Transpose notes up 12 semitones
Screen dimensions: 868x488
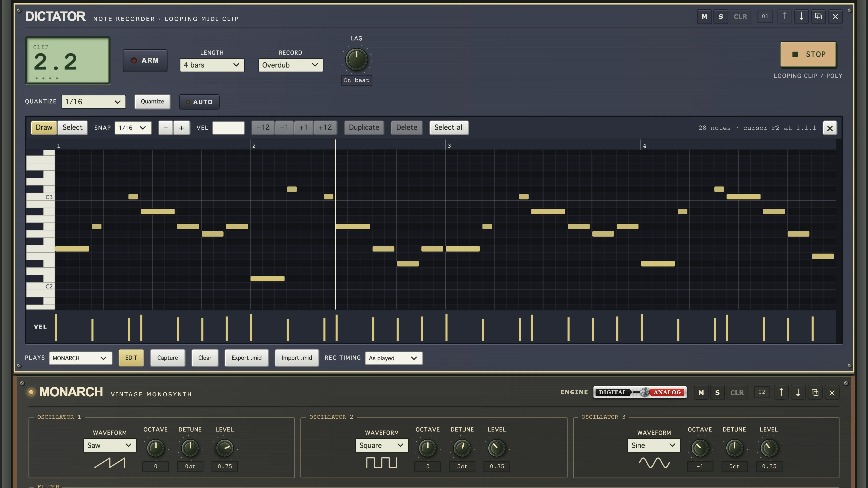click(x=325, y=128)
